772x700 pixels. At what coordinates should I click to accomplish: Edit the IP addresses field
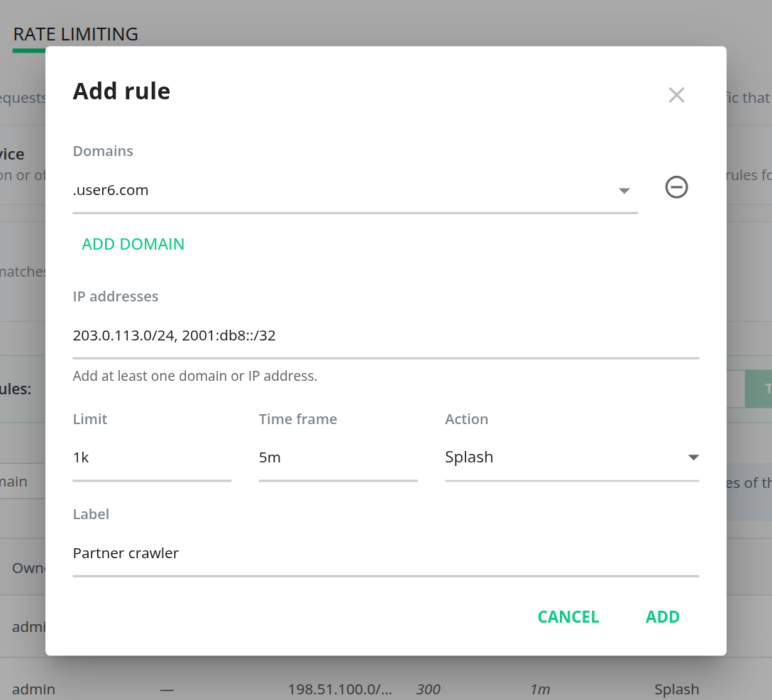pos(386,335)
